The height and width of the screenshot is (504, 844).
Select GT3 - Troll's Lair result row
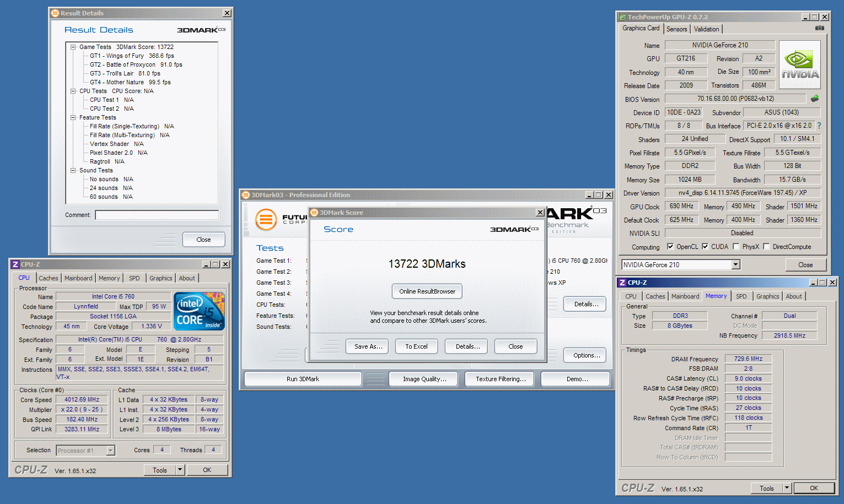[125, 73]
